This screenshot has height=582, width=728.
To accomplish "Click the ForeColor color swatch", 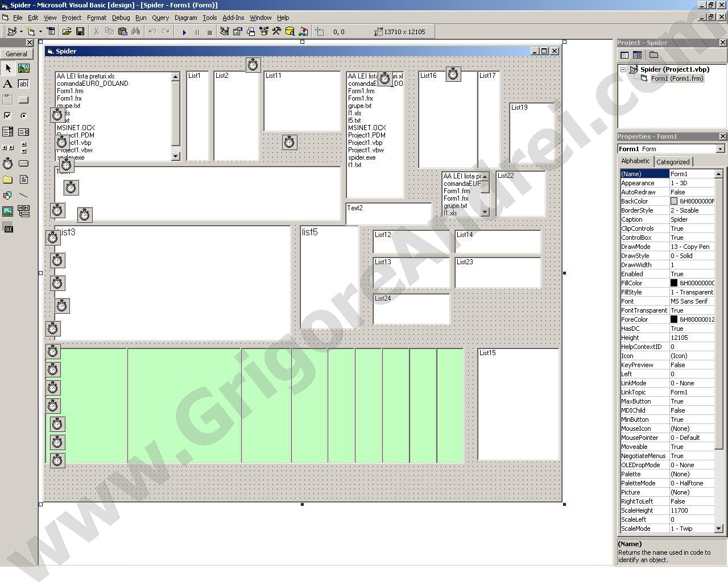I will (x=674, y=319).
